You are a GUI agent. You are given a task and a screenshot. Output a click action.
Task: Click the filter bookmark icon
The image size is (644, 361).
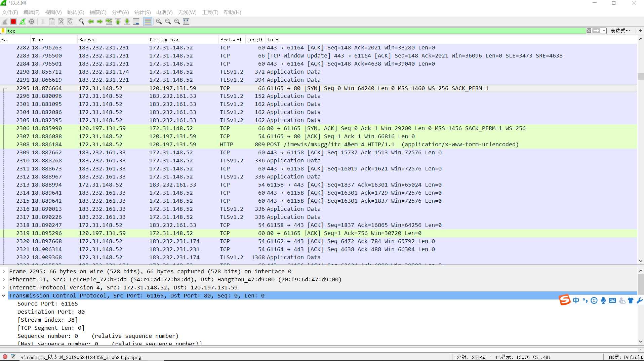tap(3, 31)
